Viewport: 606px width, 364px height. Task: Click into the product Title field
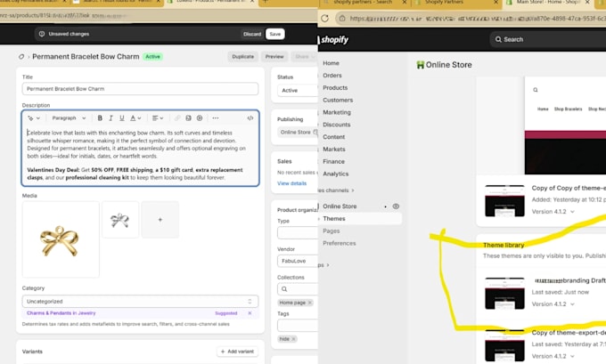tap(140, 89)
